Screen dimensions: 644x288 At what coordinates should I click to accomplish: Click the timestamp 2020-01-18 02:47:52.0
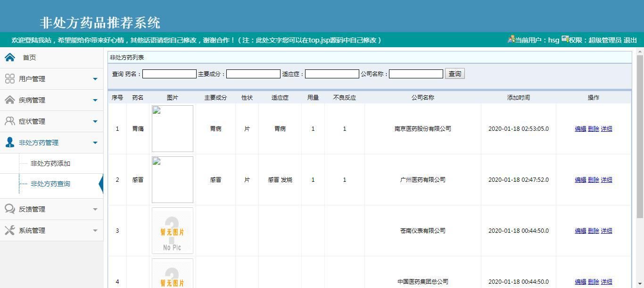pos(519,179)
